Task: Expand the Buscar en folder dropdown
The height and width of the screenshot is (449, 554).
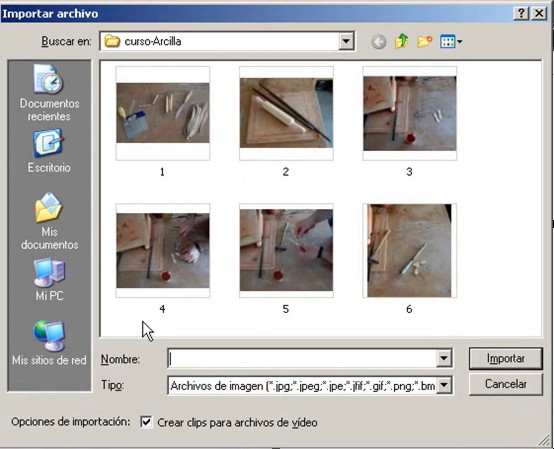Action: [346, 41]
